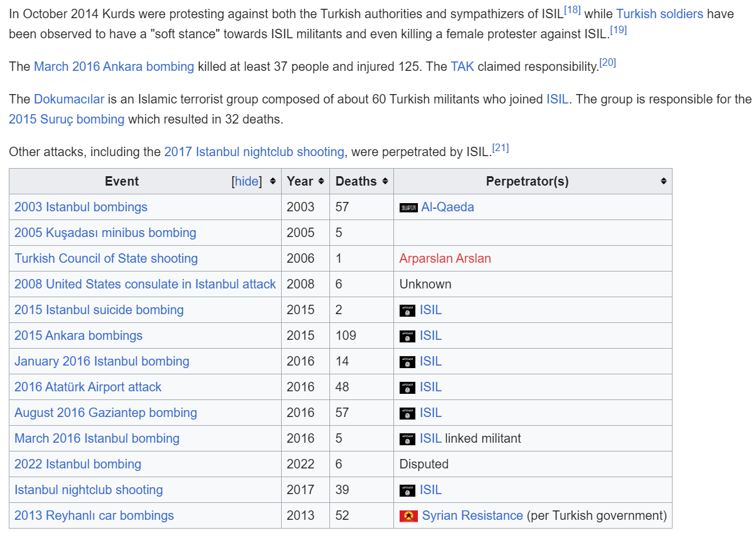Open Turkish soldiers link in paragraph

point(659,14)
